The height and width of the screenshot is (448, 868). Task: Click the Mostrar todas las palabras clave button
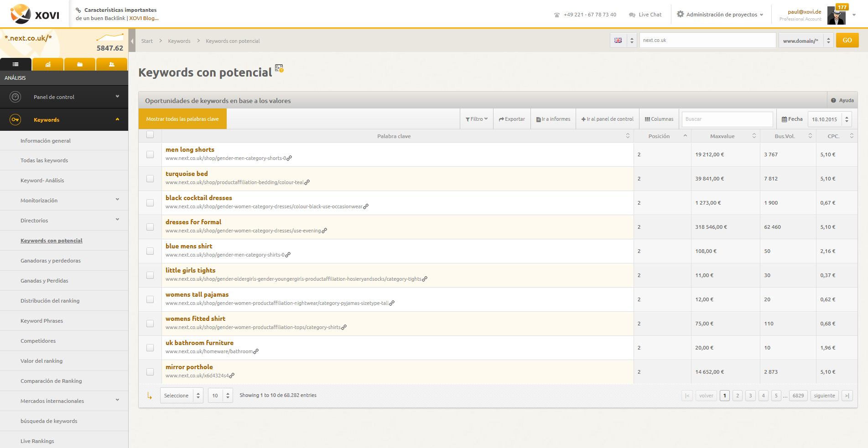coord(182,119)
